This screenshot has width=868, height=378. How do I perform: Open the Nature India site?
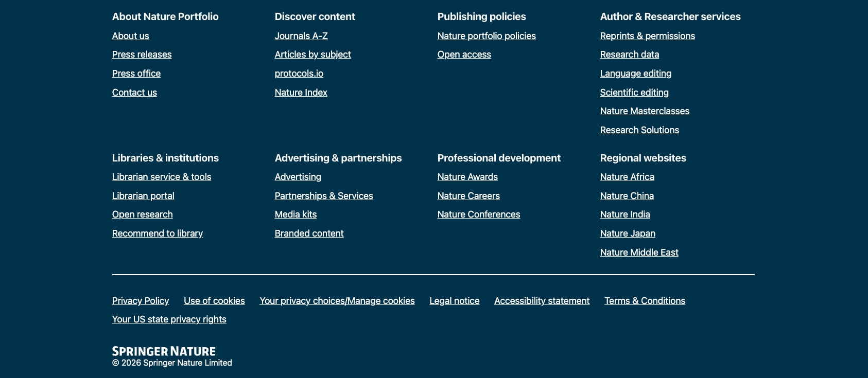[625, 214]
